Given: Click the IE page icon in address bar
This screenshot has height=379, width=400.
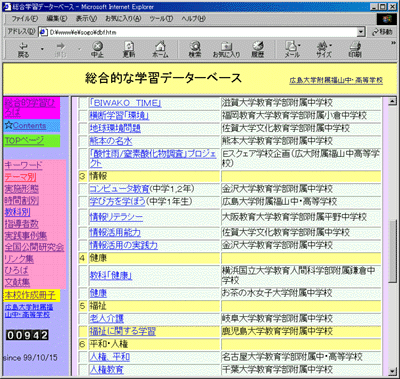Looking at the screenshot, I should click(x=43, y=32).
